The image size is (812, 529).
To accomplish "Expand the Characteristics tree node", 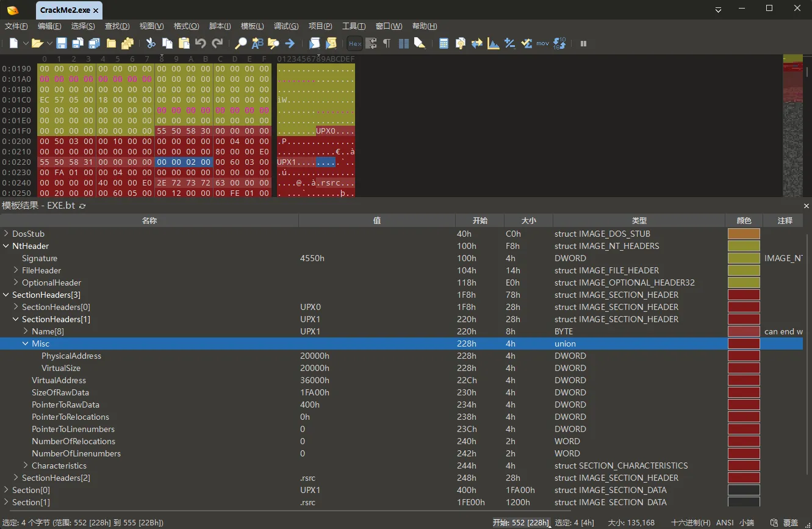I will click(x=26, y=466).
